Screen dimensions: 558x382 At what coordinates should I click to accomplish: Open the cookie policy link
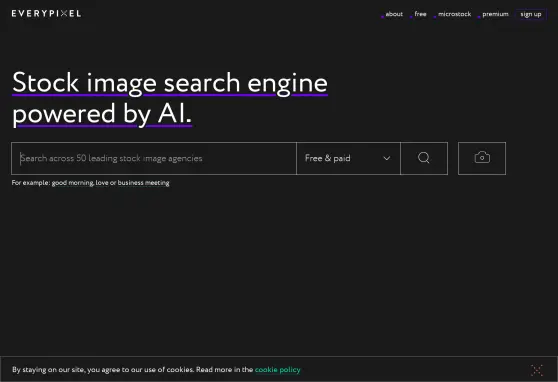tap(278, 370)
